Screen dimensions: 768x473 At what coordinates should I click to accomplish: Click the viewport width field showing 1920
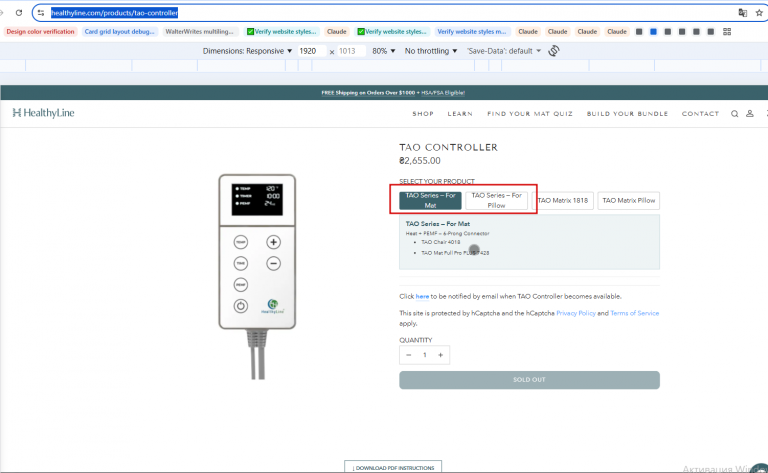point(312,51)
